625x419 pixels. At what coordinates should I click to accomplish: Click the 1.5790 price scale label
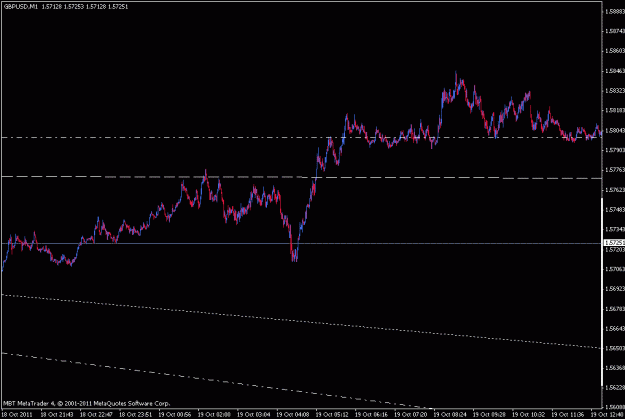(x=615, y=150)
